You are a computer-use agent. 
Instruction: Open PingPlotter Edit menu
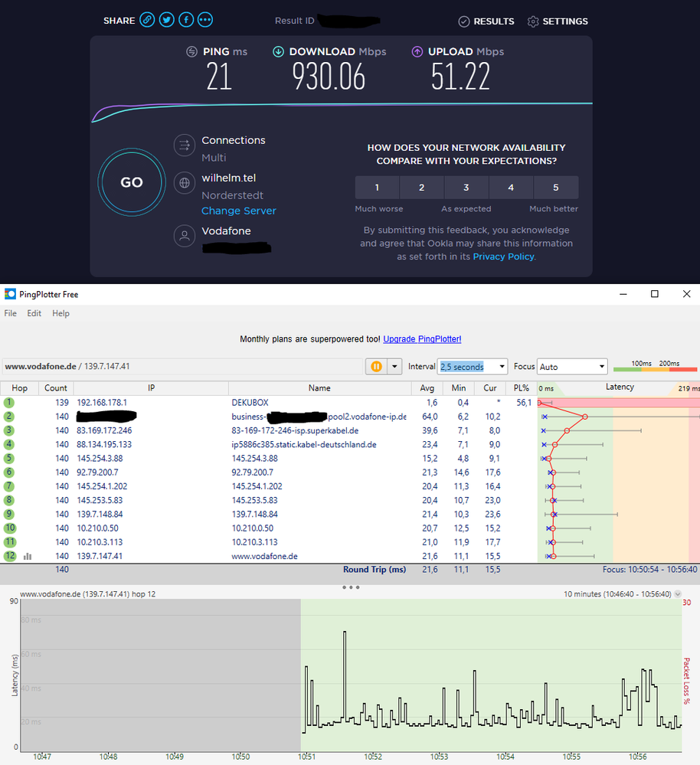[x=34, y=313]
